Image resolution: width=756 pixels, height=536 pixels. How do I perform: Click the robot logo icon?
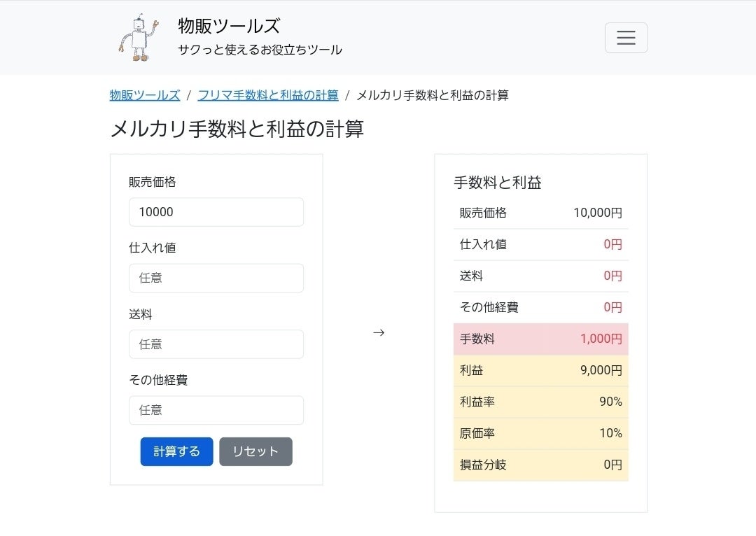coord(139,38)
